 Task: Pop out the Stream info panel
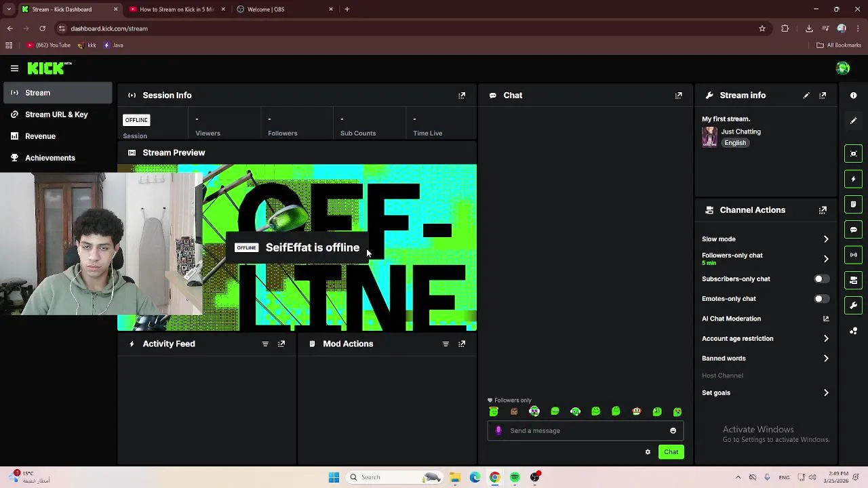point(823,96)
